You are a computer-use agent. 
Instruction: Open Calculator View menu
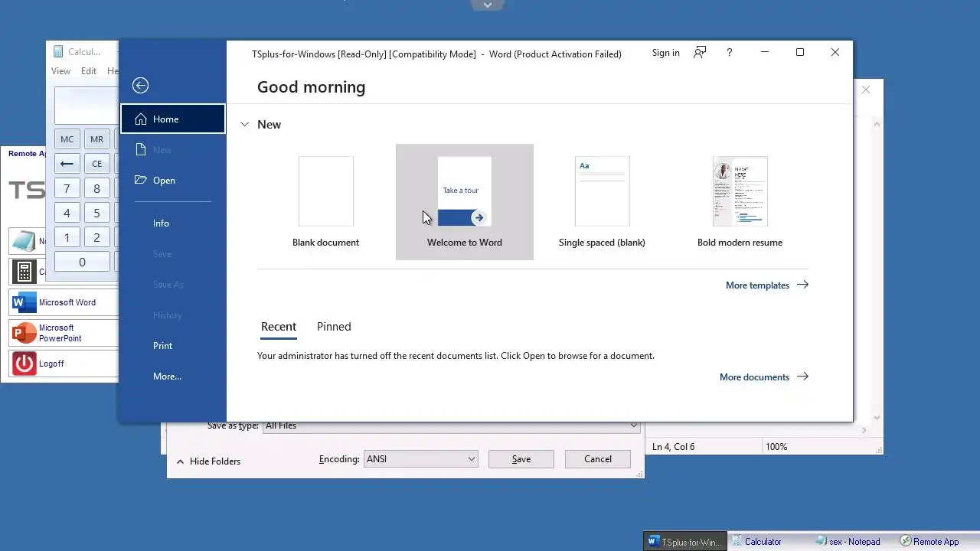pyautogui.click(x=60, y=71)
